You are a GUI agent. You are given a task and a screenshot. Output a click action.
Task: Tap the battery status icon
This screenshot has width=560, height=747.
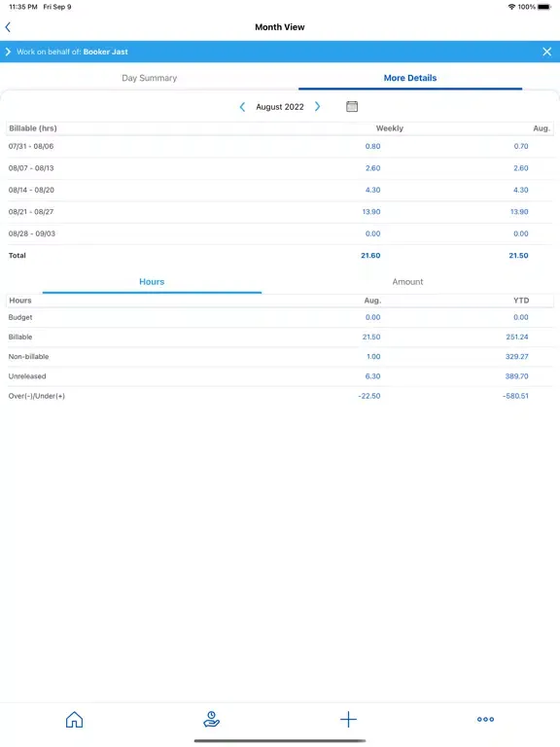pos(544,7)
